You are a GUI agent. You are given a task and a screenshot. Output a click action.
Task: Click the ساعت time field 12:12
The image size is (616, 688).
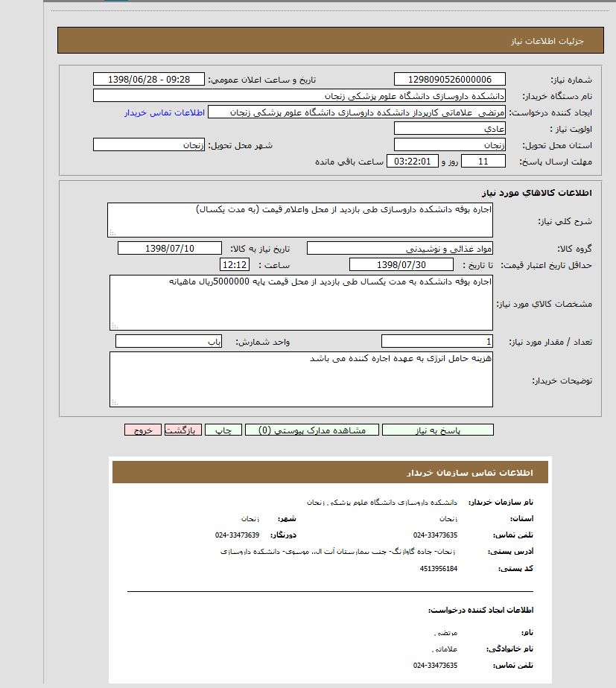(234, 265)
